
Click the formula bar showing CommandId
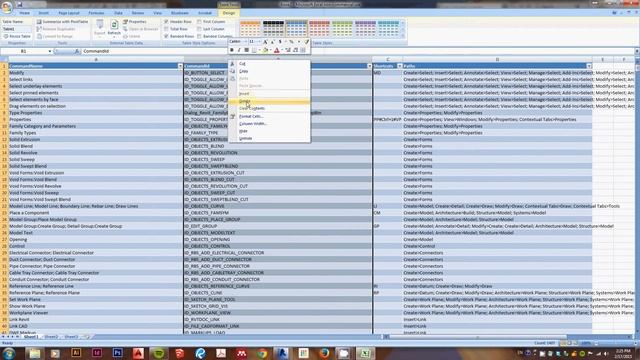click(359, 51)
